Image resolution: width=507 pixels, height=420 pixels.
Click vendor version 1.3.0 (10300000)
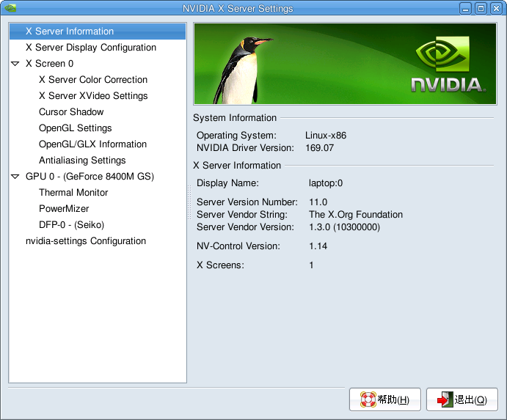click(344, 227)
